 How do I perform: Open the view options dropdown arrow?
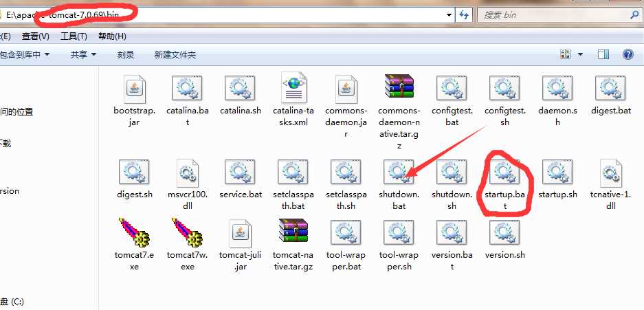580,54
